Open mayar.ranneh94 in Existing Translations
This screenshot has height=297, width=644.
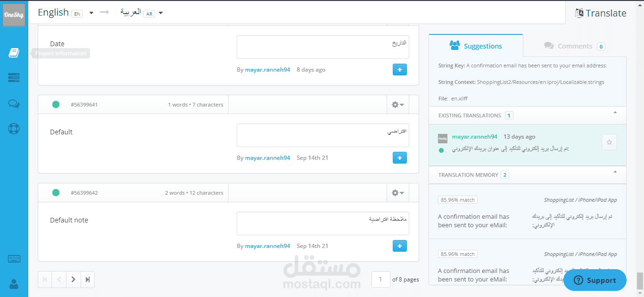[x=474, y=137]
